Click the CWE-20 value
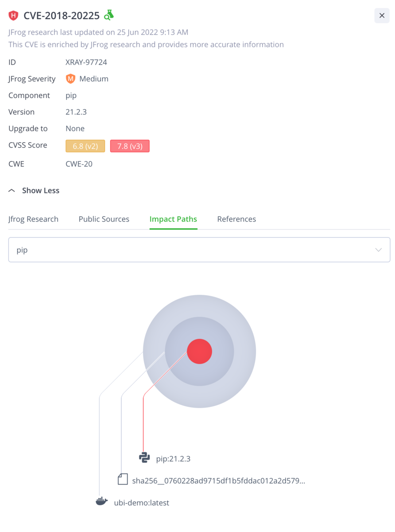 [x=79, y=164]
